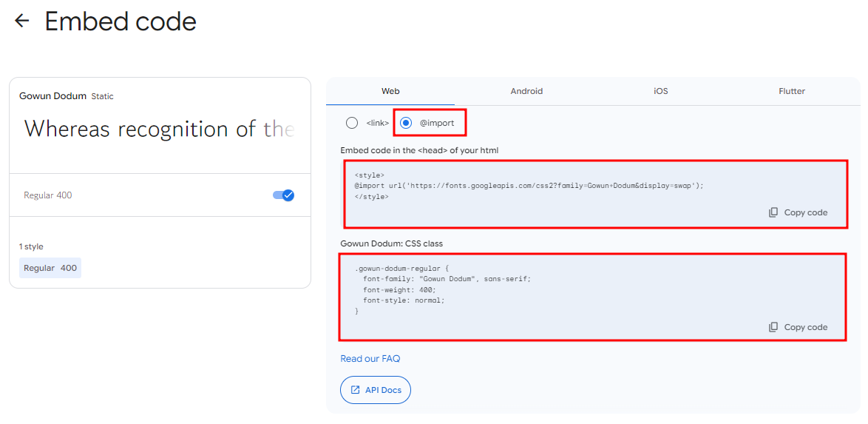This screenshot has height=424, width=868.
Task: Click the font-family: "Gowun Dodum" line
Action: pyautogui.click(x=447, y=279)
